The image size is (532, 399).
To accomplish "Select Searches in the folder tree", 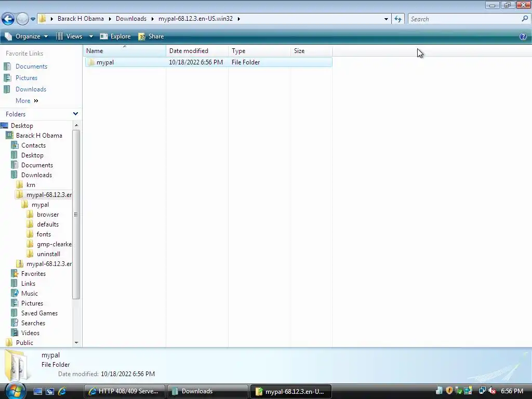I will point(33,323).
